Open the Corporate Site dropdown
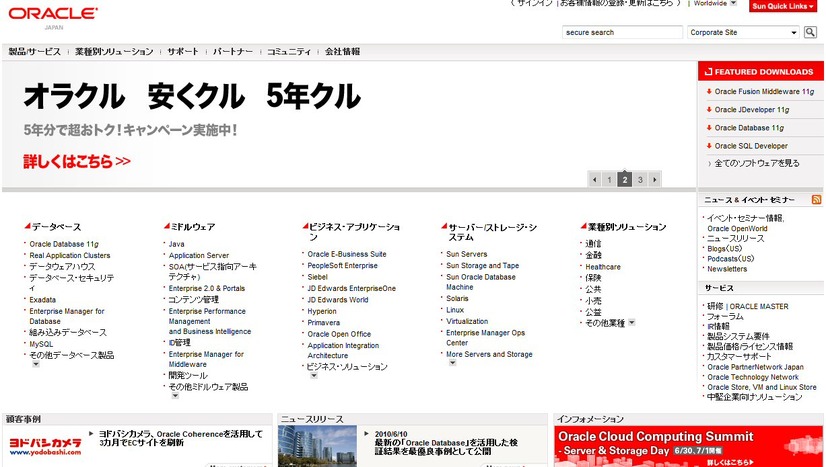This screenshot has height=467, width=826. pyautogui.click(x=743, y=32)
